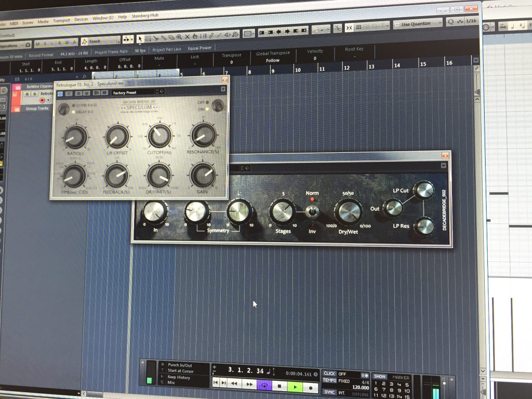This screenshot has height=399, width=532.
Task: Toggle the SYNC button in transport
Action: (x=329, y=392)
